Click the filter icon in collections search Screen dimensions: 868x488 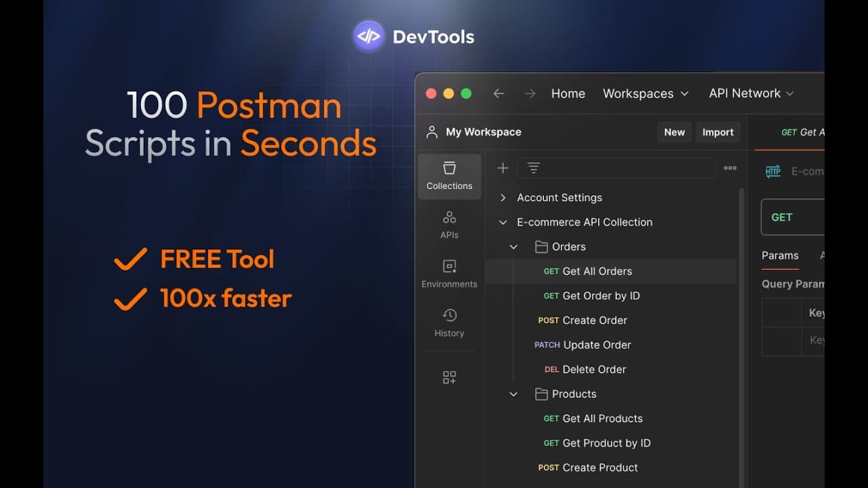(534, 168)
